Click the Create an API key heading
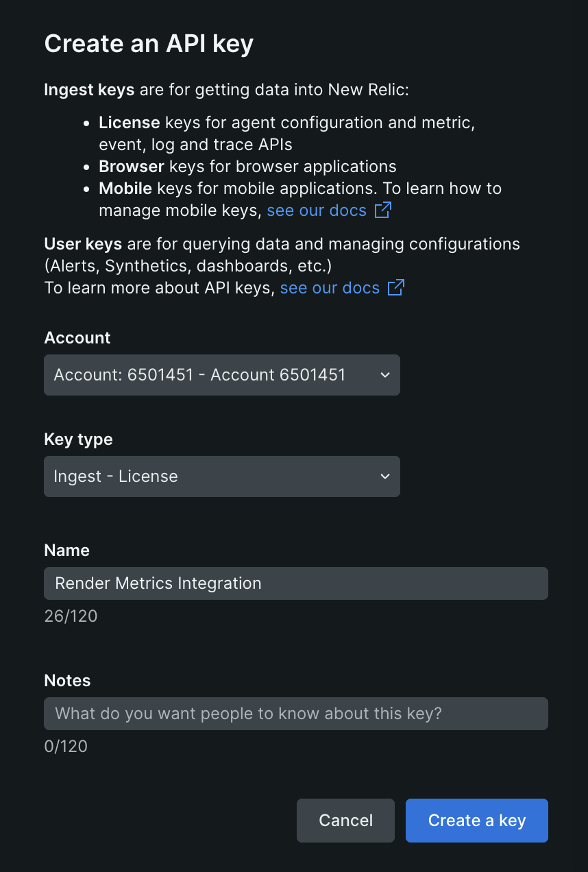588x872 pixels. 149,43
